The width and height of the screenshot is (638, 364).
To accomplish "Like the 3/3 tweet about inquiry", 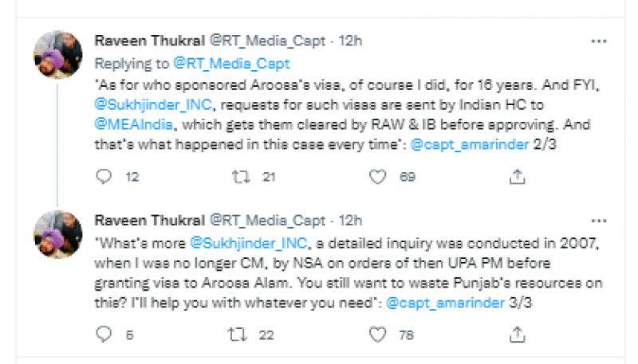I will [x=378, y=335].
